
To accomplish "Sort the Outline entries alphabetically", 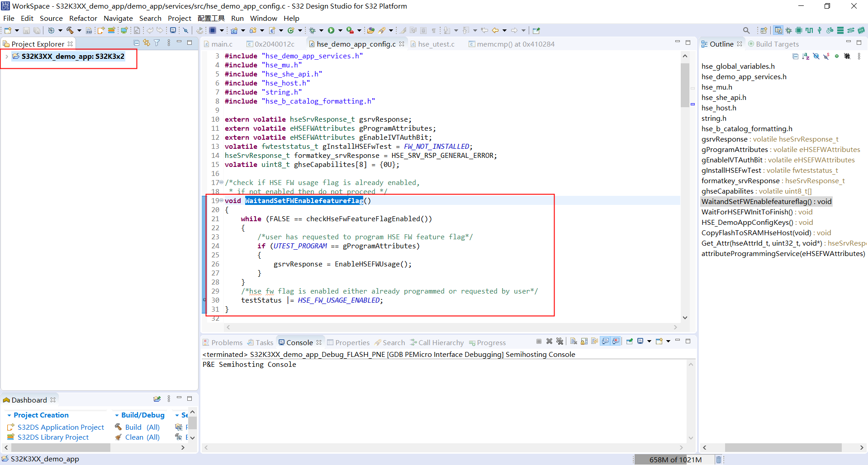I will 806,56.
